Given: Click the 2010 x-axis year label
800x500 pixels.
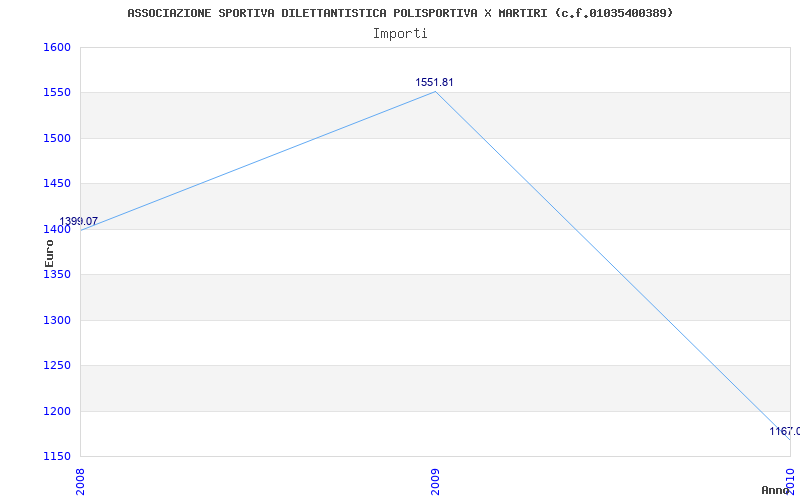Looking at the screenshot, I should tap(790, 482).
